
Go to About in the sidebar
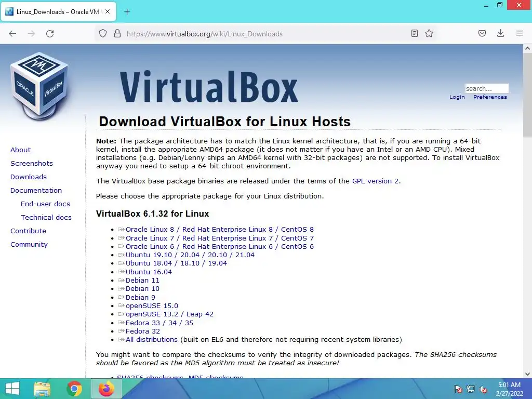pos(21,150)
